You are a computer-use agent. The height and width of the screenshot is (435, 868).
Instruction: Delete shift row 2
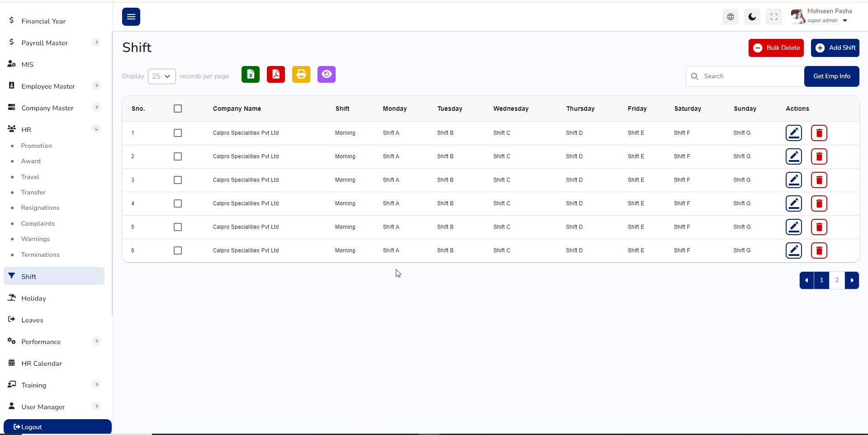point(819,156)
